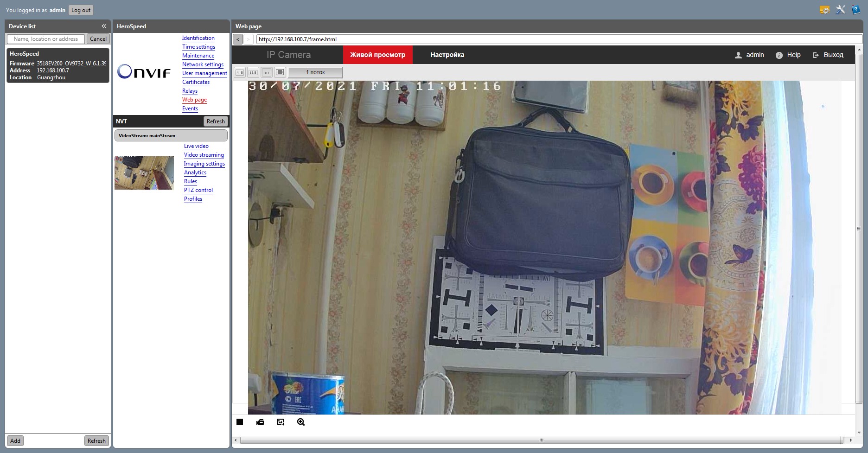Open User management
Screen dimensions: 868x453
(204, 73)
